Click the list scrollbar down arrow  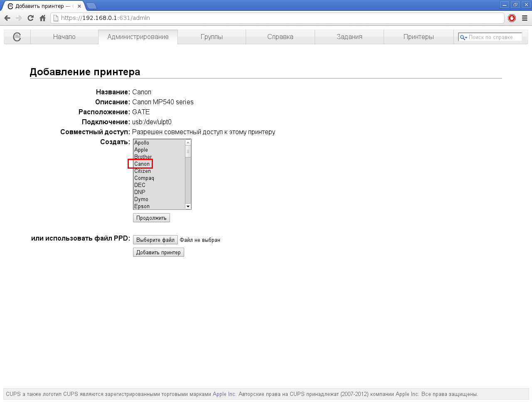(188, 206)
